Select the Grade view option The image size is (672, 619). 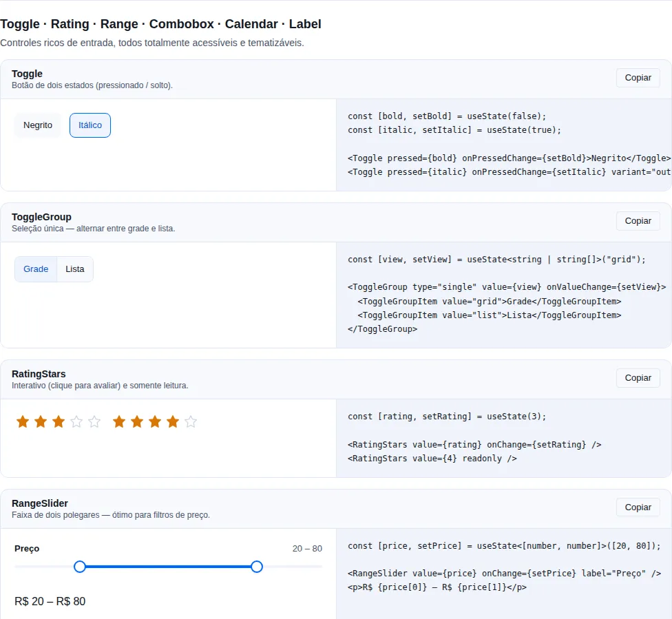point(36,269)
